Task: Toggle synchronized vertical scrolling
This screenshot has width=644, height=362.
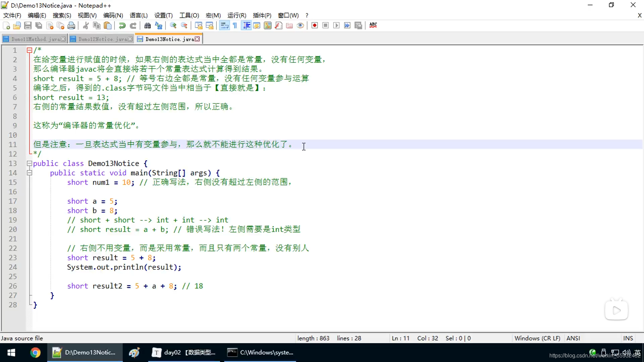Action: (199, 25)
